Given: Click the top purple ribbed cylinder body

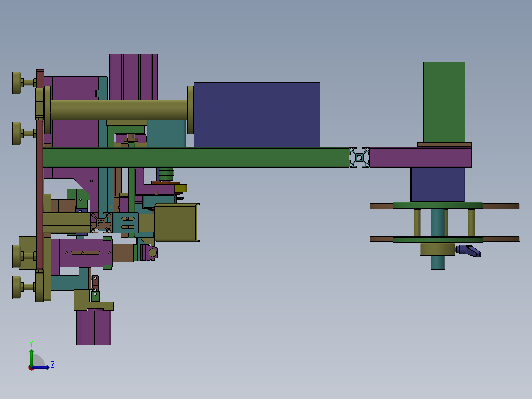Looking at the screenshot, I should coord(133,77).
